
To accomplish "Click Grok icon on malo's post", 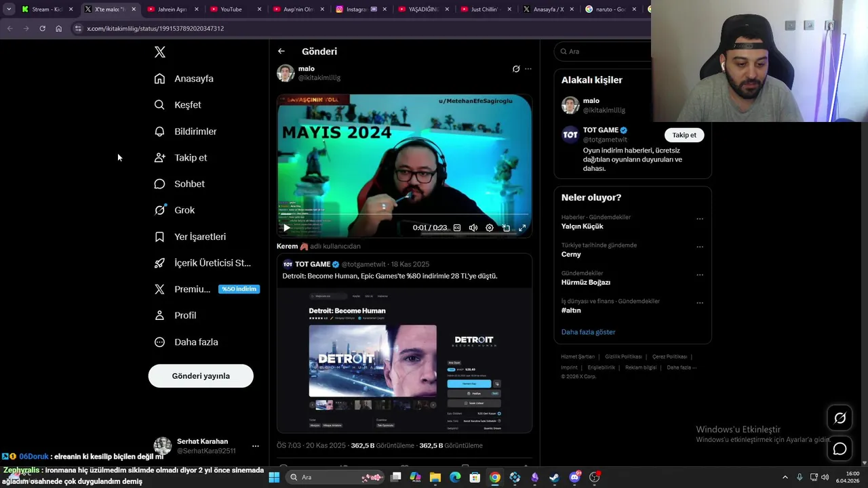I will point(516,68).
